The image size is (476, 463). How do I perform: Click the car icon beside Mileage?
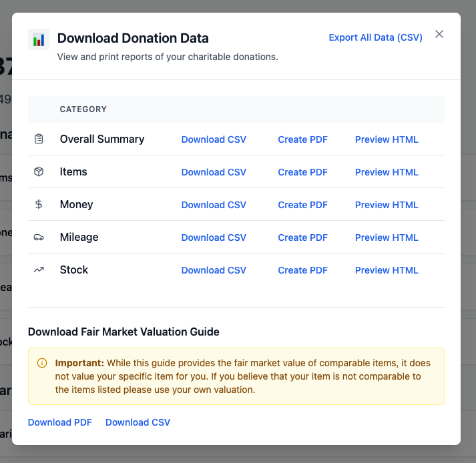pyautogui.click(x=39, y=237)
